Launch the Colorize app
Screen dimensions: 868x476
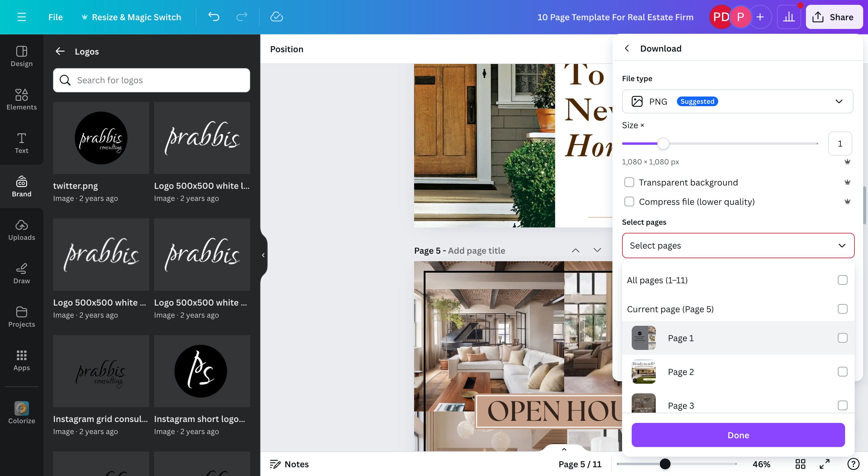pos(22,413)
